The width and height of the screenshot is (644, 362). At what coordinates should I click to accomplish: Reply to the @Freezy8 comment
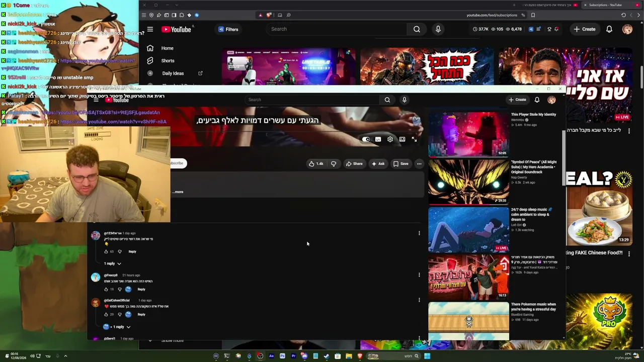141,289
